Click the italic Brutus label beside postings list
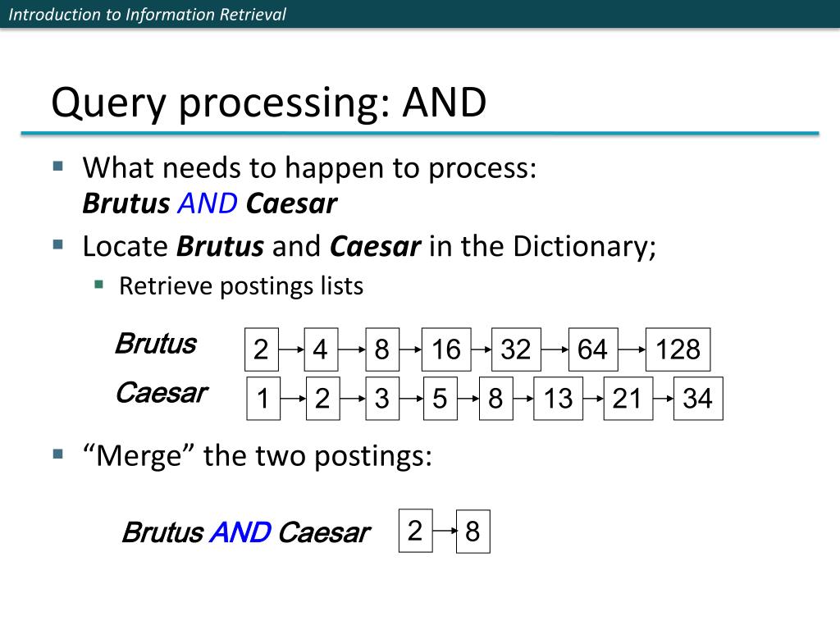This screenshot has width=840, height=630. (156, 344)
